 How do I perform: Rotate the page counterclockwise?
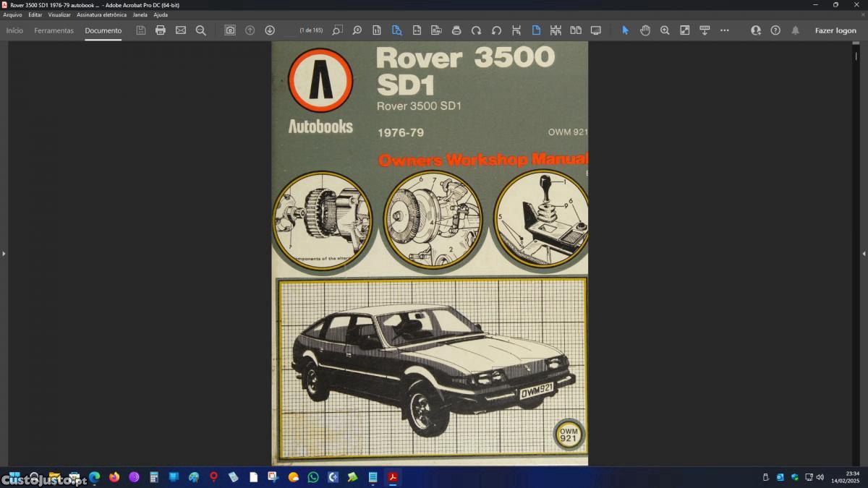(496, 30)
